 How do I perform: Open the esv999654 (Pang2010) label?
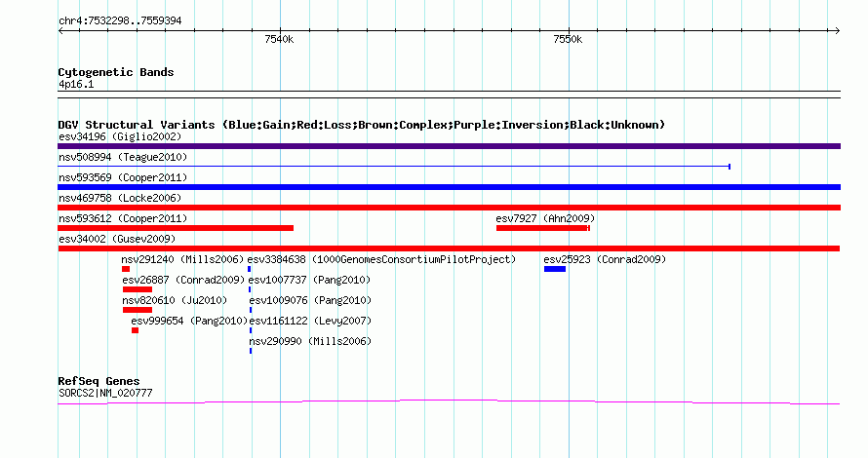point(189,321)
